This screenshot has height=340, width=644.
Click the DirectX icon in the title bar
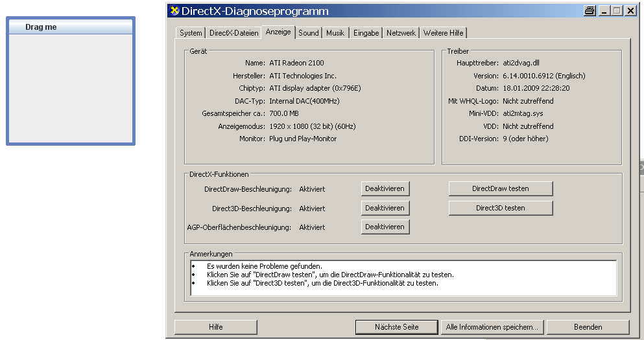pos(174,11)
